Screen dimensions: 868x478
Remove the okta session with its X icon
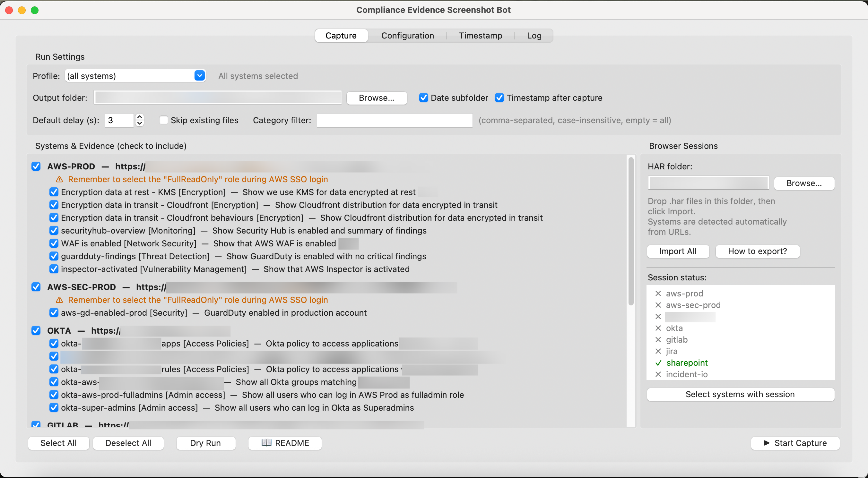click(658, 328)
